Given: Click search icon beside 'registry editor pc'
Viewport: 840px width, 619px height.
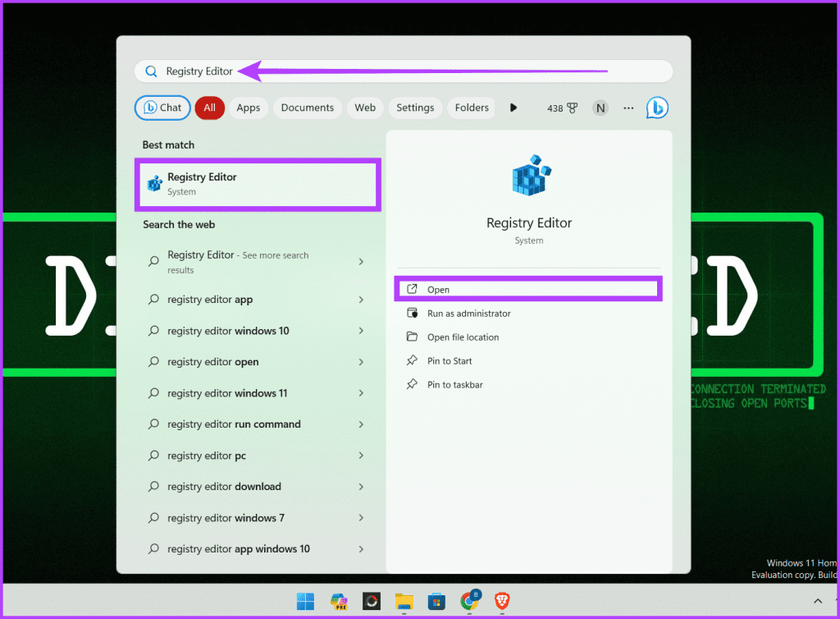Looking at the screenshot, I should pyautogui.click(x=153, y=456).
